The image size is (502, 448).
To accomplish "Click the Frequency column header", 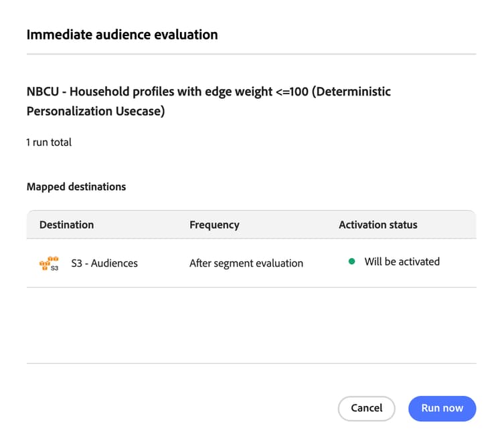I will (214, 225).
